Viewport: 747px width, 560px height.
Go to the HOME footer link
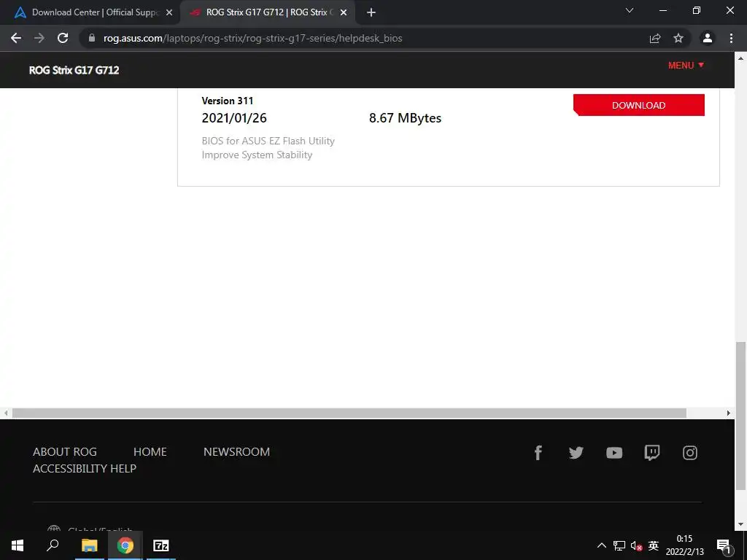(x=150, y=451)
